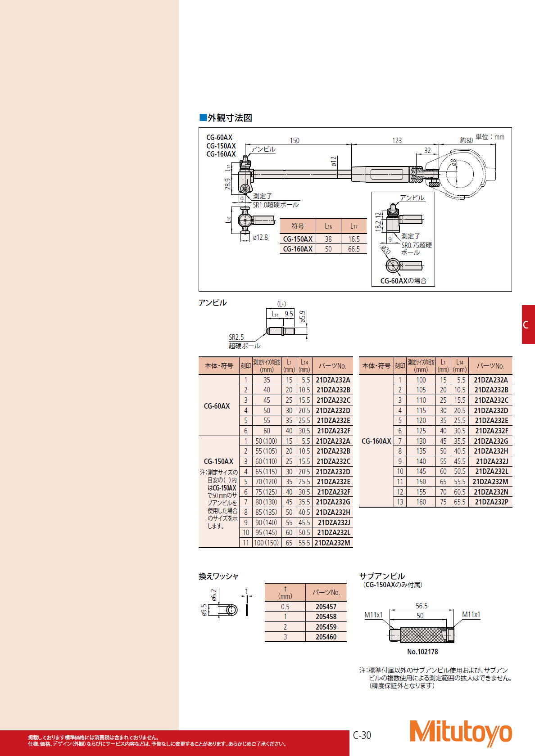Click the 約80 dimension label
The image size is (535, 756).
(466, 140)
